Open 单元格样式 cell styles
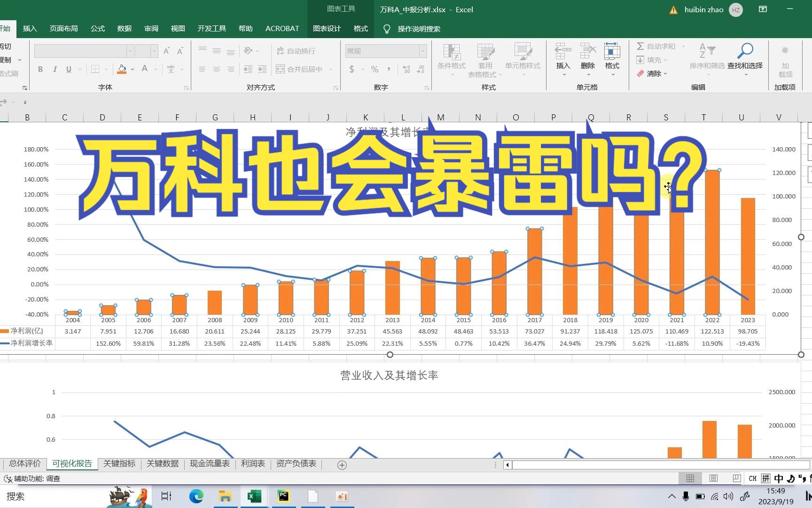 [523, 60]
